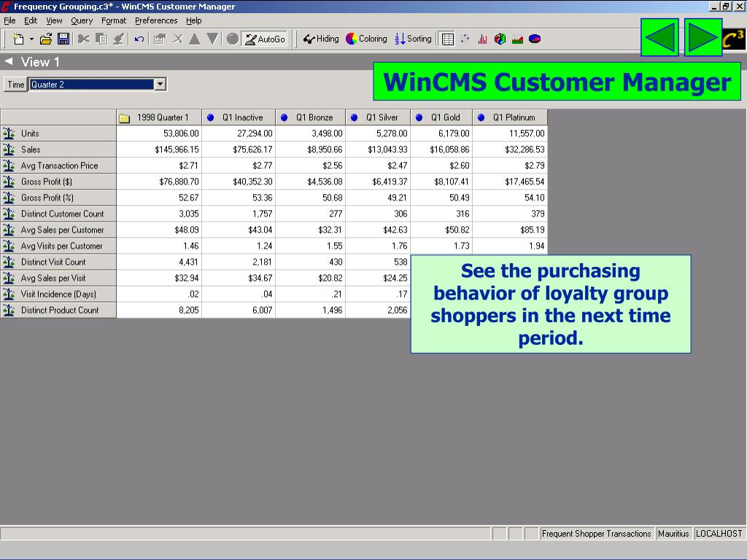Viewport: 747px width, 560px height.
Task: Select the Q1 Platinum column header
Action: coord(510,117)
